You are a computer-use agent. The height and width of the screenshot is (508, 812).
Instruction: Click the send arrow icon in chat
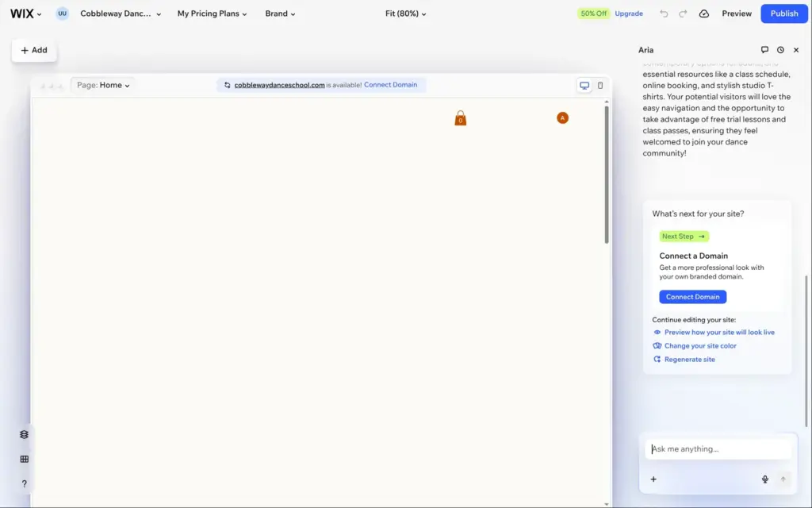[783, 479]
